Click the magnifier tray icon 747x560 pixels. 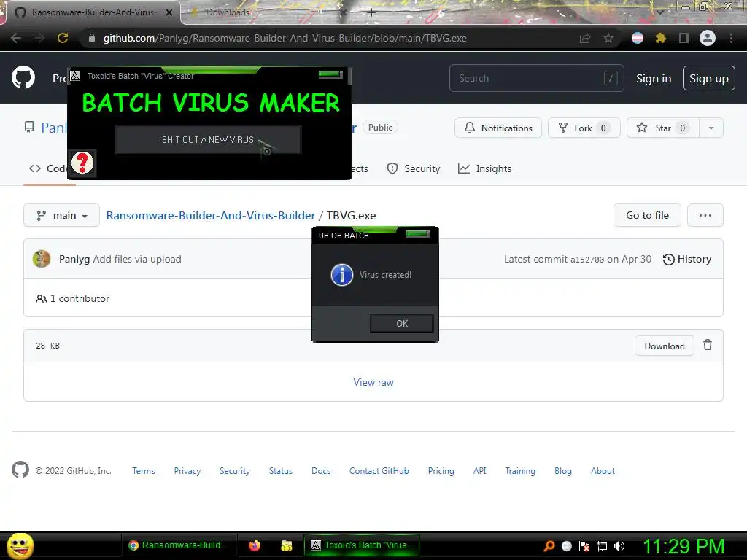click(549, 546)
